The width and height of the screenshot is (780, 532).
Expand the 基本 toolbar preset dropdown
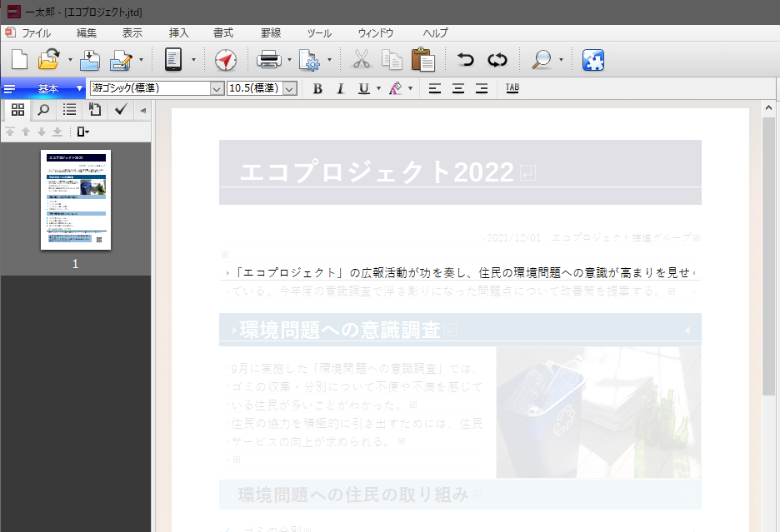79,87
